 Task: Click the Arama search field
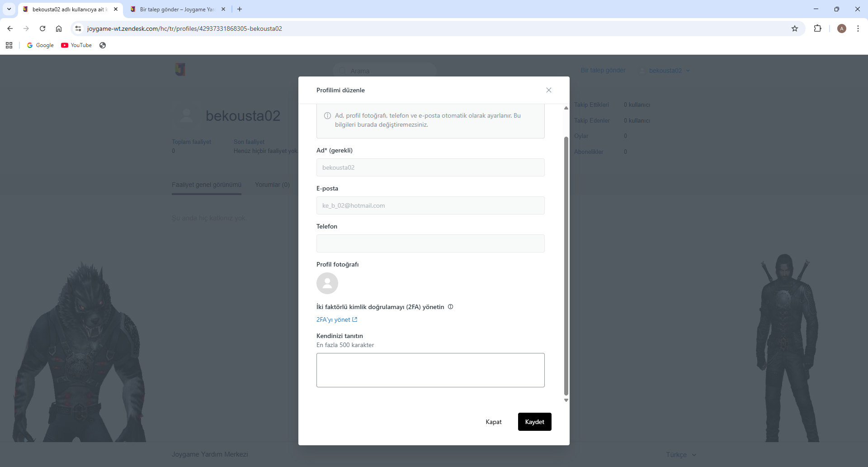[384, 71]
